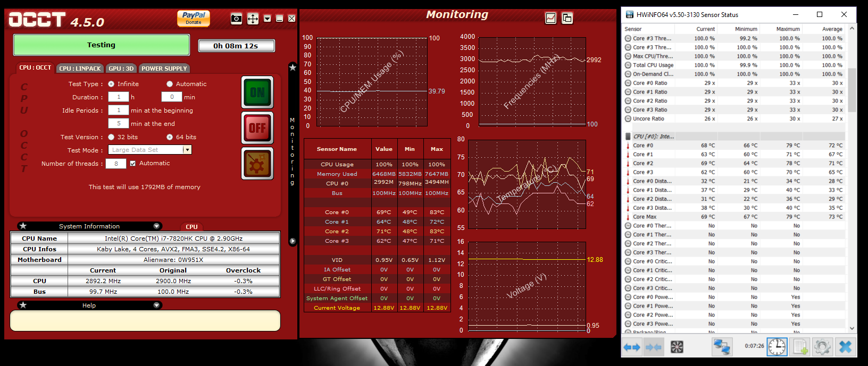Switch to CPU : LINPACK tab
Screen dimensions: 868x366
[x=80, y=69]
